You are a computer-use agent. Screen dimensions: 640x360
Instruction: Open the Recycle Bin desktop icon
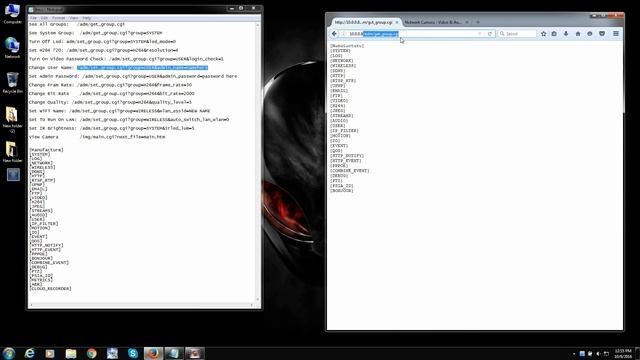12,83
